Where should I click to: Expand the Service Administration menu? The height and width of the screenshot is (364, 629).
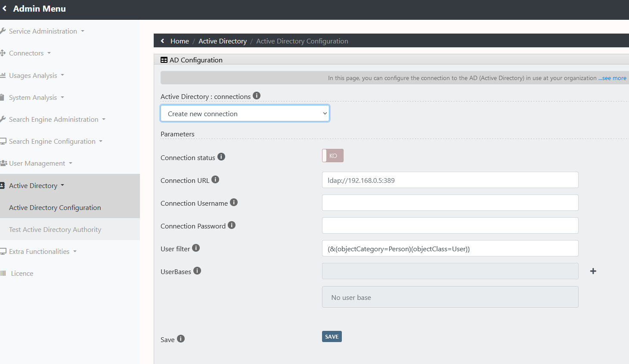point(43,31)
